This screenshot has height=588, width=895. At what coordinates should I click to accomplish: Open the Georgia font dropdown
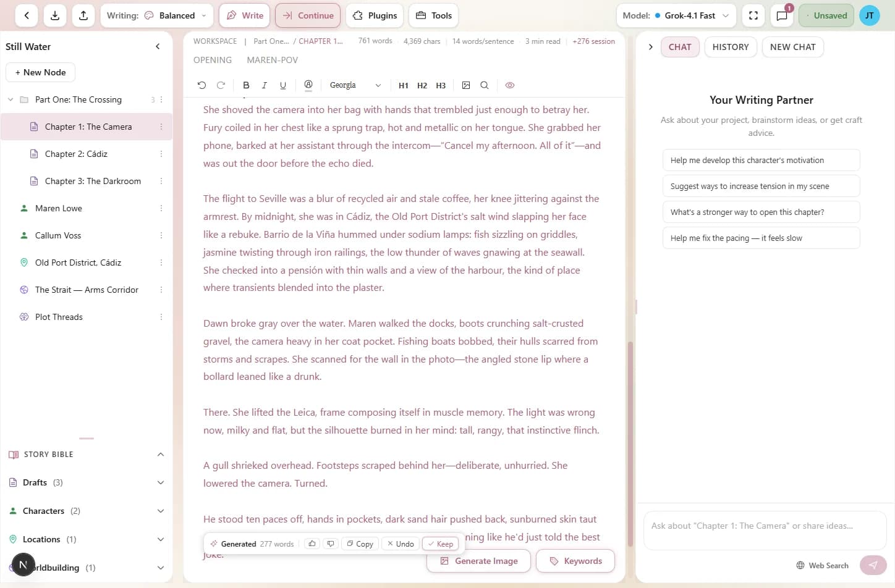[355, 85]
